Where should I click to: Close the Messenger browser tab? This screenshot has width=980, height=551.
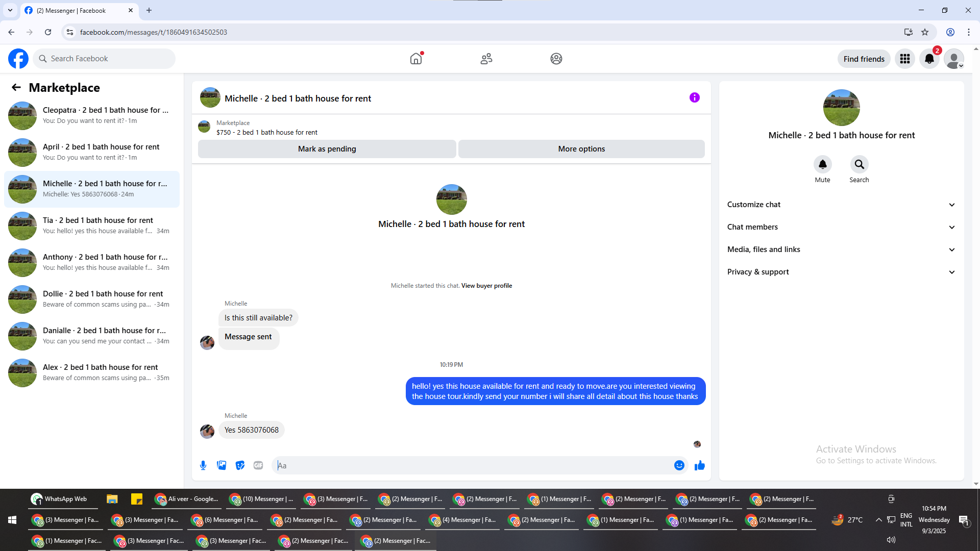pos(131,10)
